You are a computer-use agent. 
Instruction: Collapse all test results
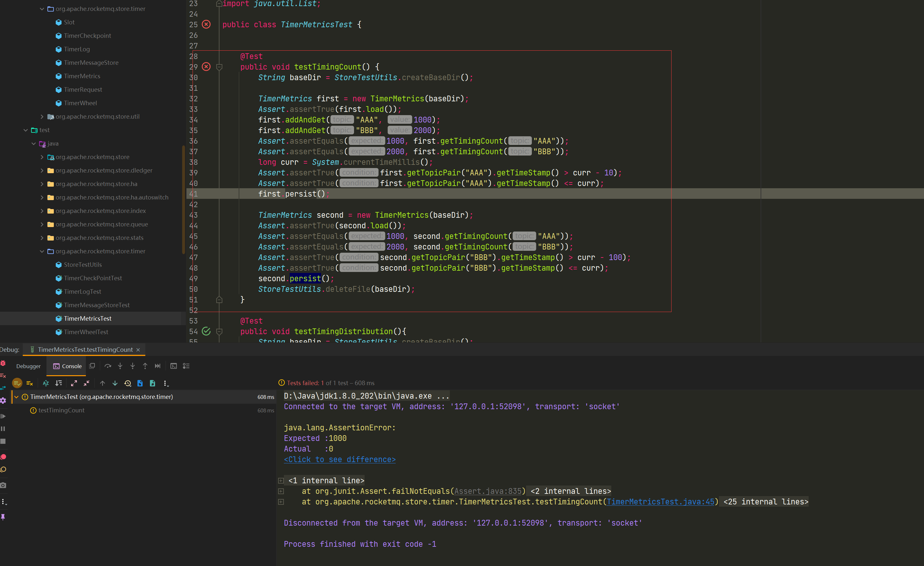(x=87, y=383)
